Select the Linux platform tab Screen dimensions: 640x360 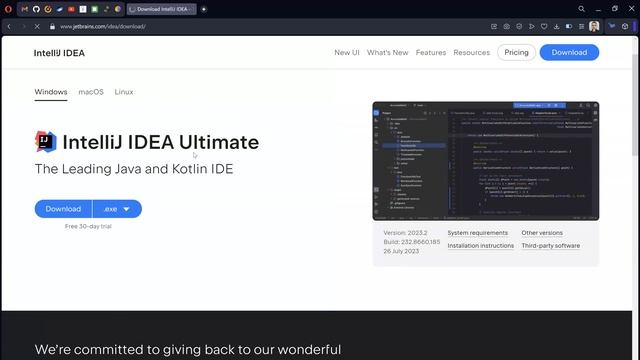(x=124, y=92)
